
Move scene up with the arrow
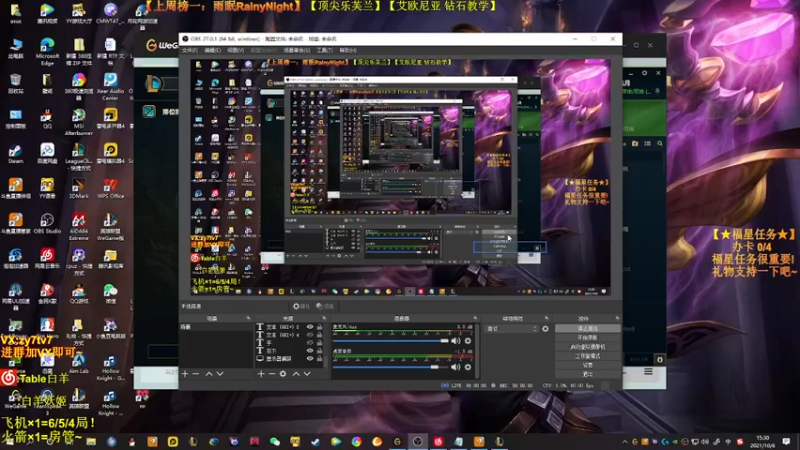pyautogui.click(x=209, y=374)
